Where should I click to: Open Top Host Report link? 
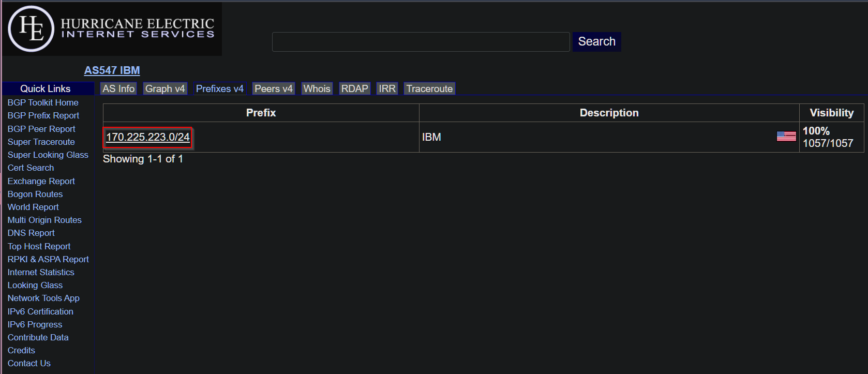point(39,246)
